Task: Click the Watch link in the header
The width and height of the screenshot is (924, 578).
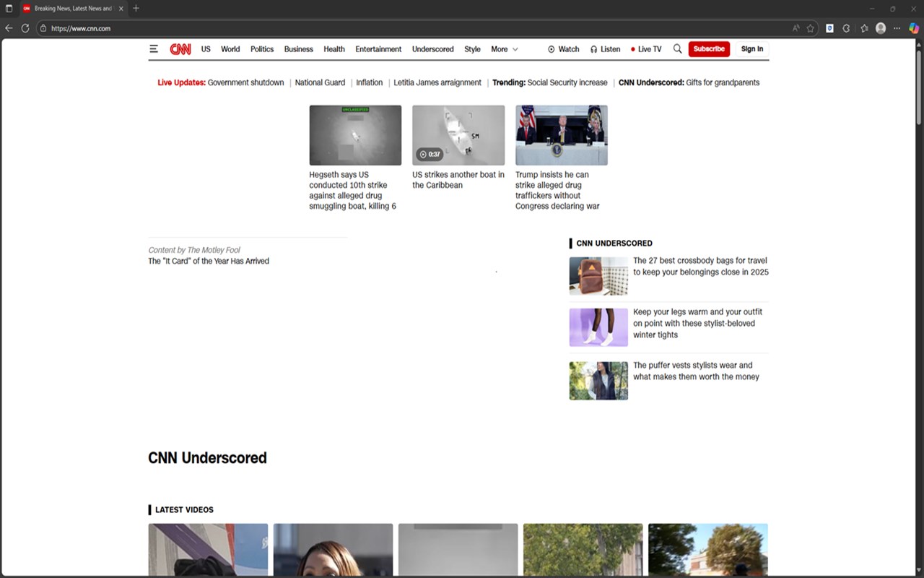Action: [x=564, y=49]
